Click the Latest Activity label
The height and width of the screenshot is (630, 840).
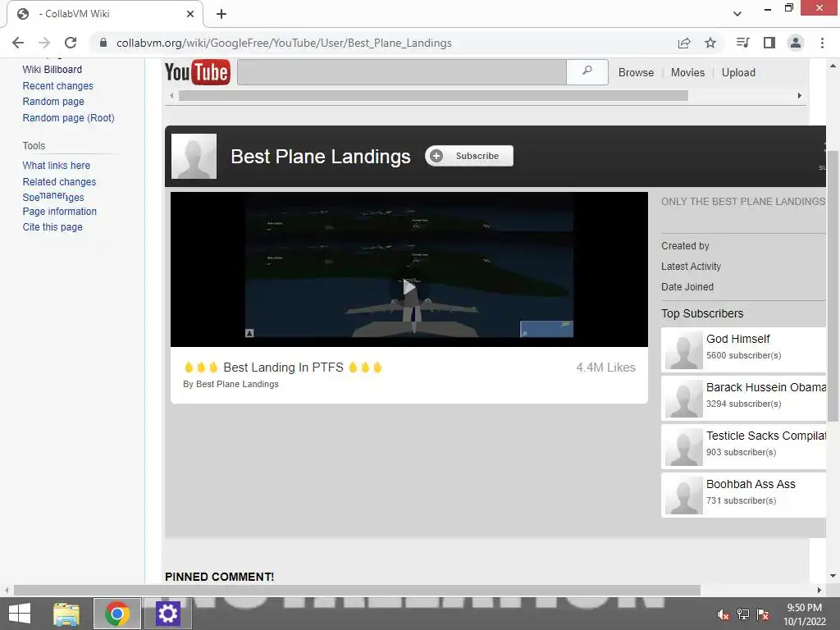click(691, 267)
